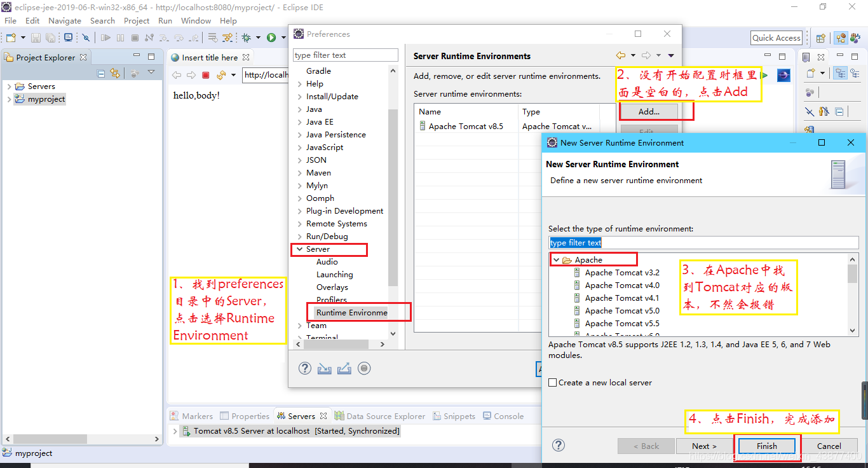
Task: Switch to Java EE perspective icon
Action: coord(841,38)
